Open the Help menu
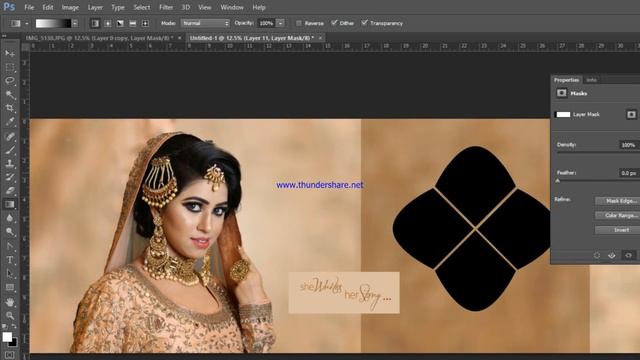Viewport: 640px width, 360px height. coord(259,7)
